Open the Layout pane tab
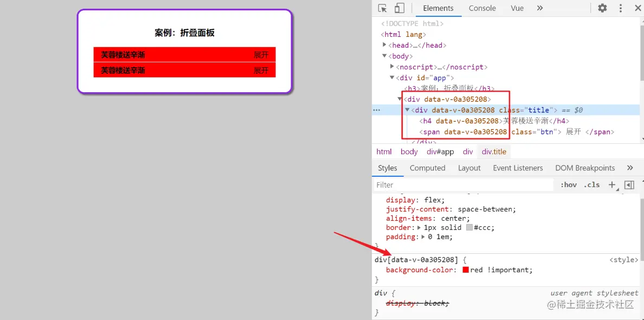This screenshot has height=320, width=644. point(469,168)
